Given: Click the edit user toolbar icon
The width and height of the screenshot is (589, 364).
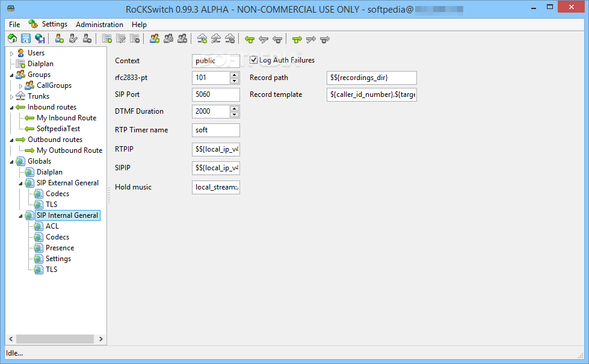Looking at the screenshot, I should [73, 39].
